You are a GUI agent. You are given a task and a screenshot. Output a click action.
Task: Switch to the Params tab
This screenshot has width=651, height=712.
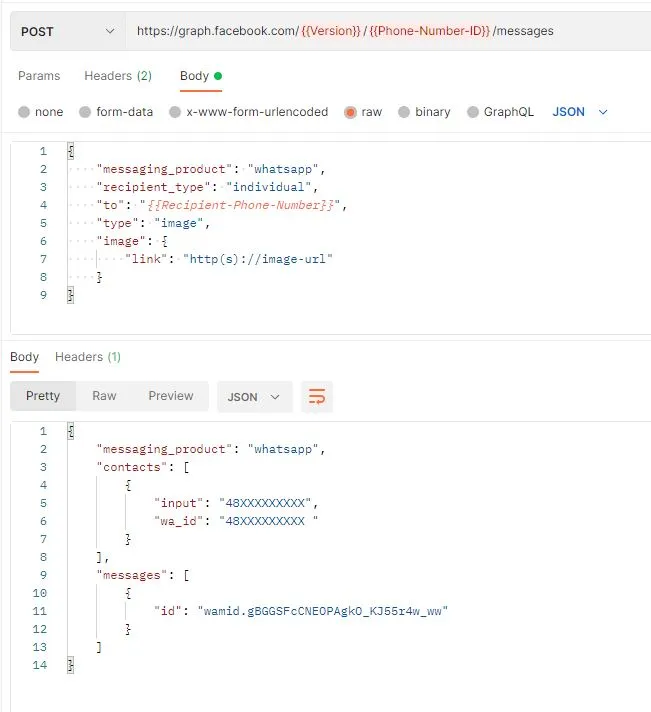click(39, 76)
